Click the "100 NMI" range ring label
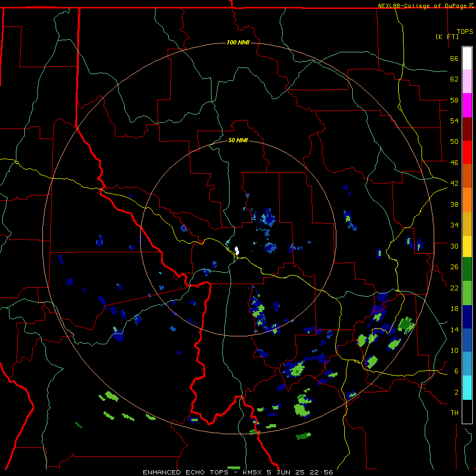 point(238,42)
